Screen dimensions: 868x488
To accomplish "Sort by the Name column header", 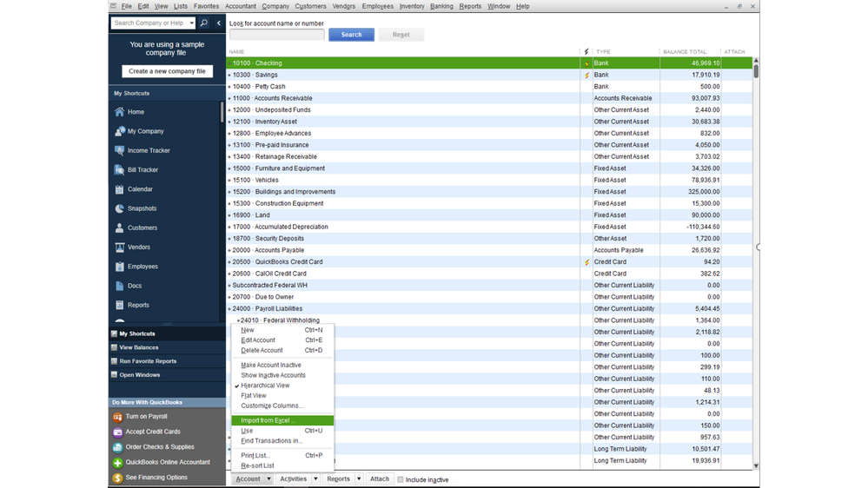I will point(236,51).
